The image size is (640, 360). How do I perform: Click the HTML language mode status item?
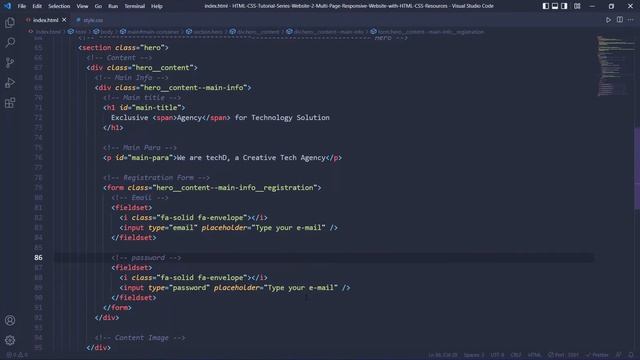tap(534, 355)
